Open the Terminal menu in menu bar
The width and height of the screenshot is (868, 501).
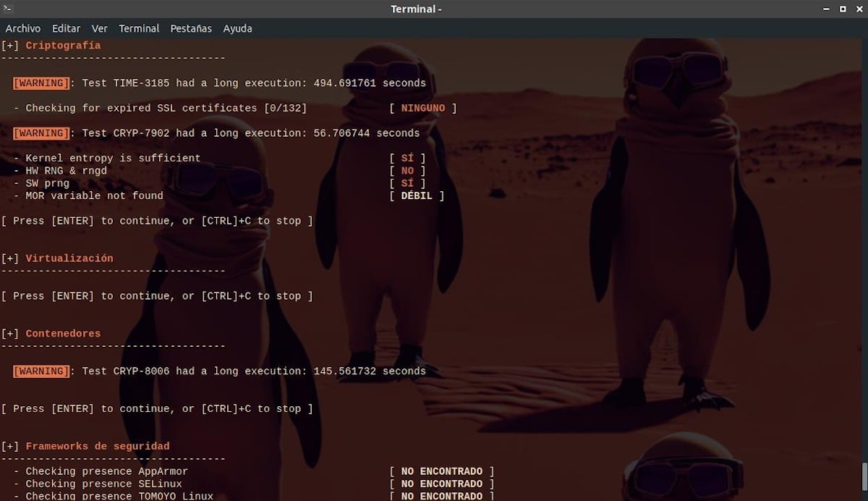click(139, 28)
